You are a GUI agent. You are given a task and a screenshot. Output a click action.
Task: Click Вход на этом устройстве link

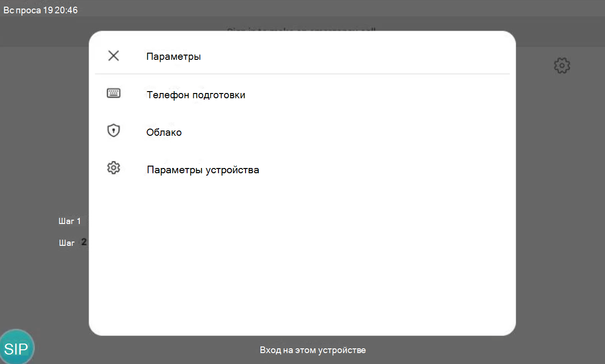pos(313,350)
